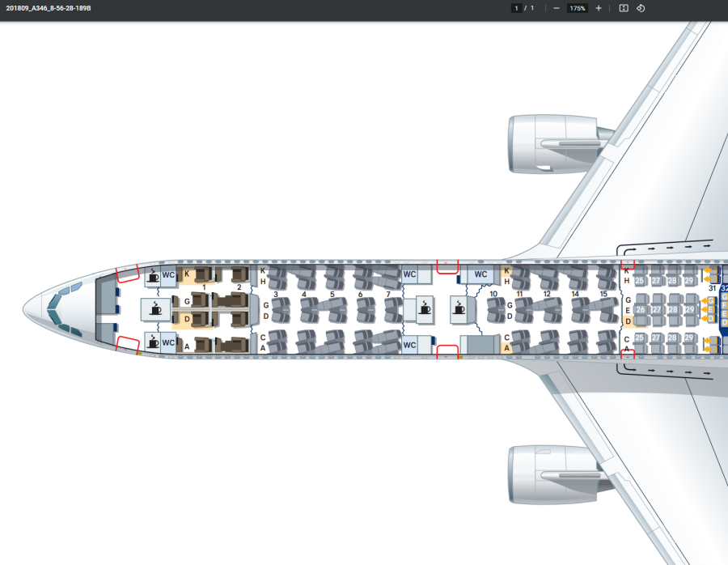Select the page number input field
Image resolution: width=728 pixels, height=565 pixels.
click(516, 8)
